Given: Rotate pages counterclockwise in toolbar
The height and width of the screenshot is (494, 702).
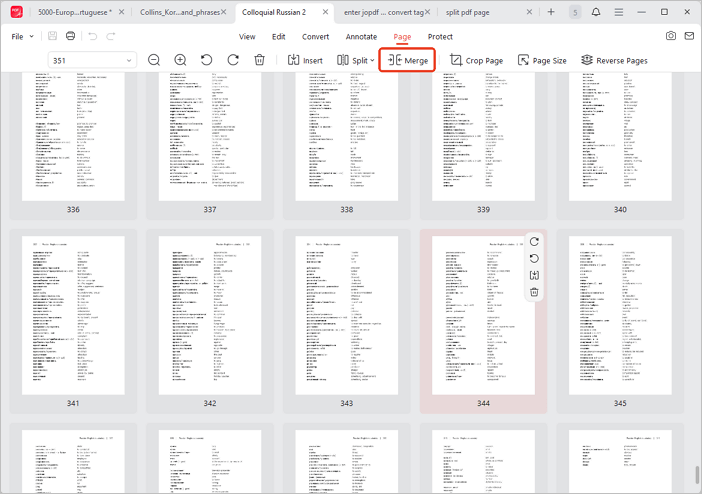Looking at the screenshot, I should point(206,60).
